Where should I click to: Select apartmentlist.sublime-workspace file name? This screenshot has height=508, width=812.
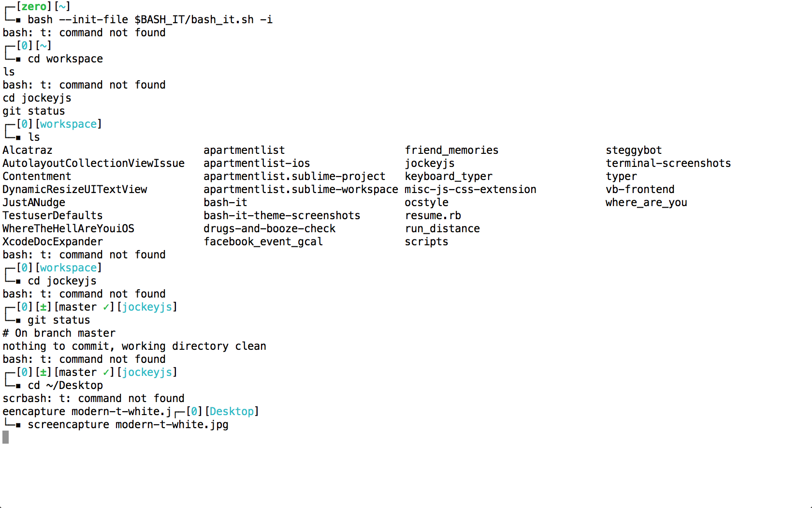[301, 189]
